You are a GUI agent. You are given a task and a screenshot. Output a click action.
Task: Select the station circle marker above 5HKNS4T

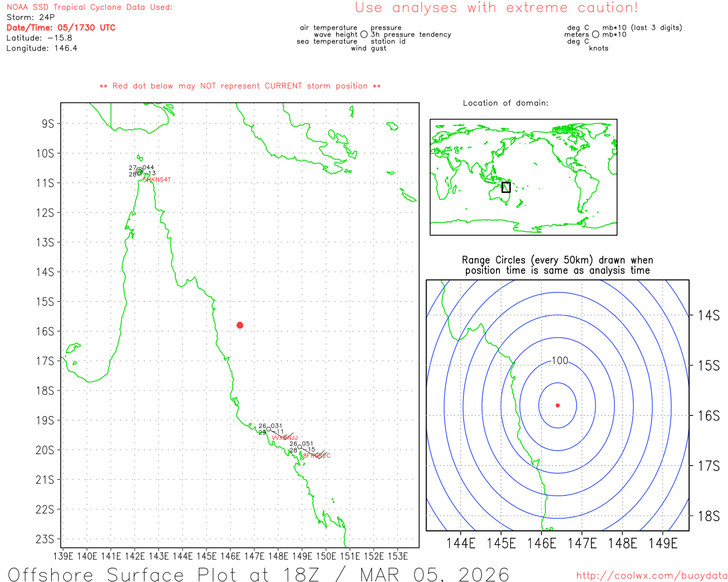(139, 171)
